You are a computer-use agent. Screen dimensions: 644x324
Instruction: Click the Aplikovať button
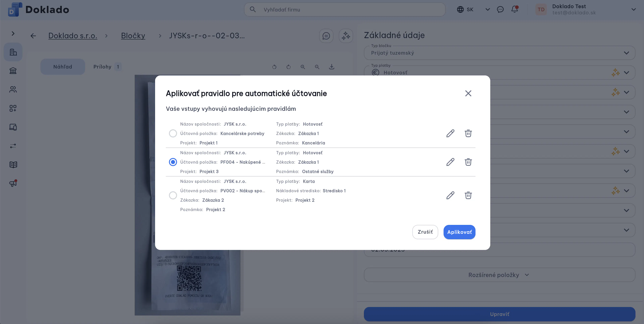pos(459,232)
